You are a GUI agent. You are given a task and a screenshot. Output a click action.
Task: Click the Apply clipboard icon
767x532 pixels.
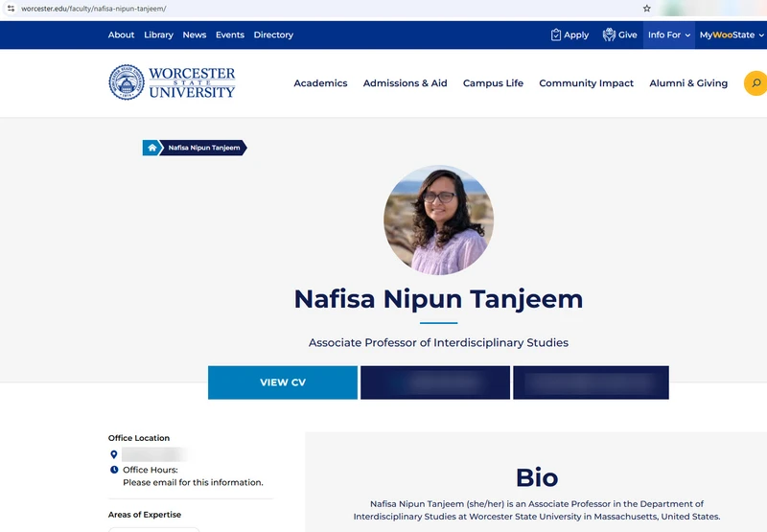pos(556,35)
